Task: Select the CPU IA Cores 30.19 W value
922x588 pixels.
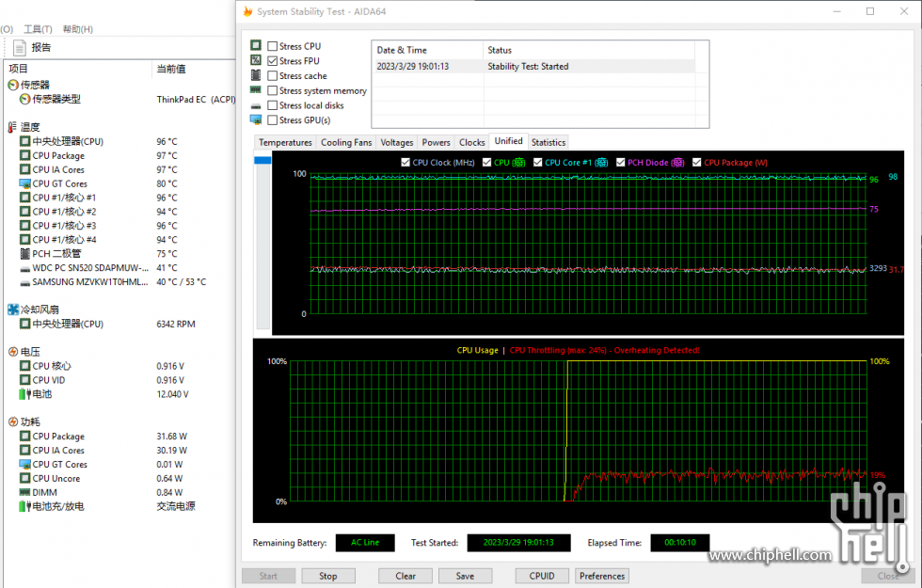Action: click(171, 451)
